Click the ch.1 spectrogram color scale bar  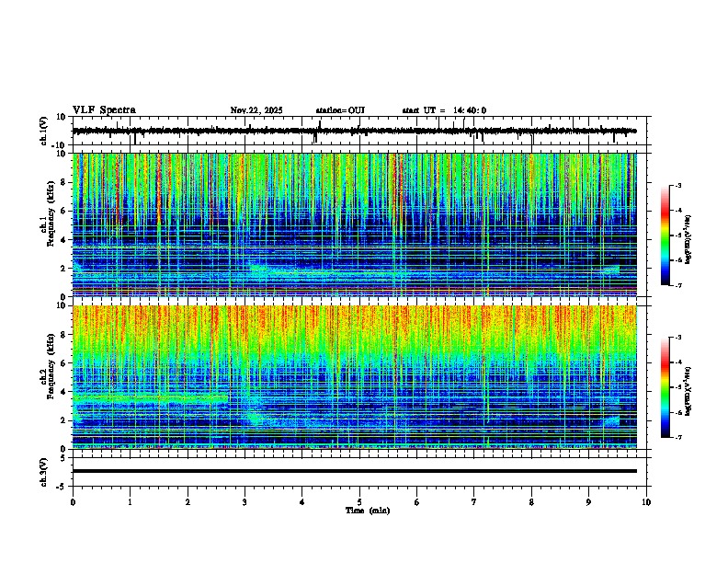tap(665, 236)
